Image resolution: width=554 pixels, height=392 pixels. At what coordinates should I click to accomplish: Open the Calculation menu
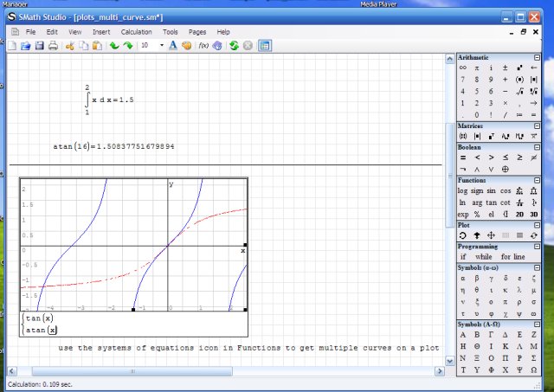coord(136,31)
